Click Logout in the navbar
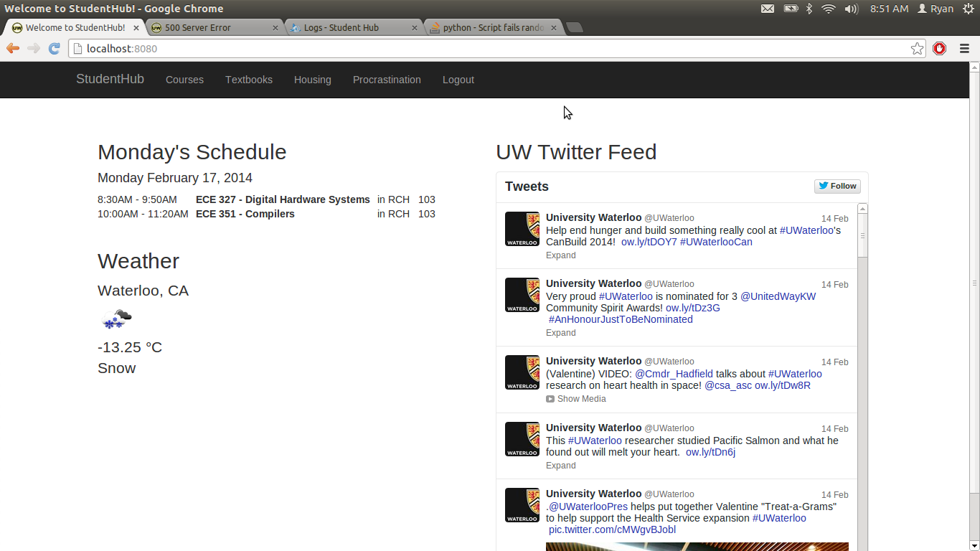Image resolution: width=980 pixels, height=551 pixels. click(458, 80)
